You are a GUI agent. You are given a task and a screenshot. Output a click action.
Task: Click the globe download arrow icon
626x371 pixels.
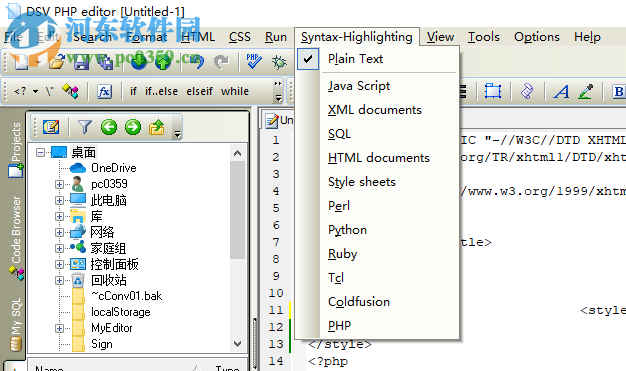pos(139,62)
